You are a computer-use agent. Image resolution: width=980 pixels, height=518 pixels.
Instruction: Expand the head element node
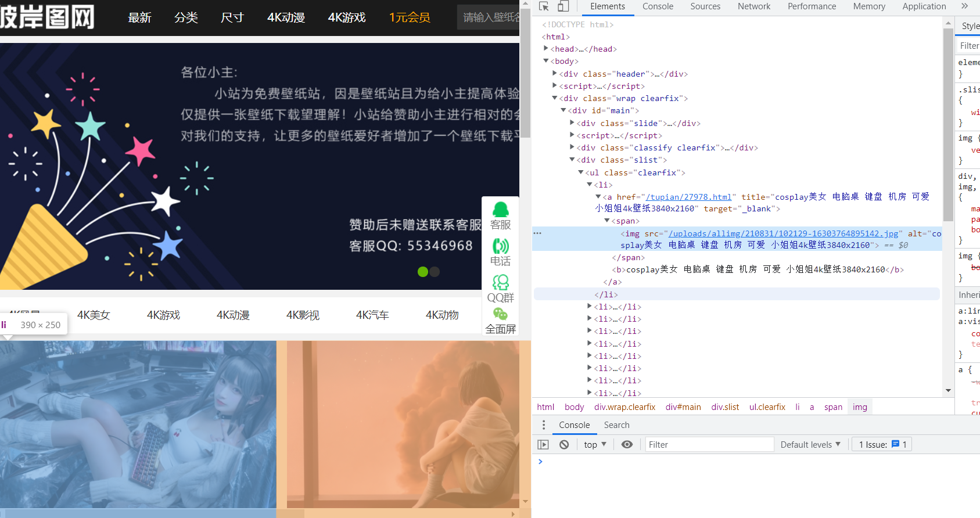tap(546, 49)
